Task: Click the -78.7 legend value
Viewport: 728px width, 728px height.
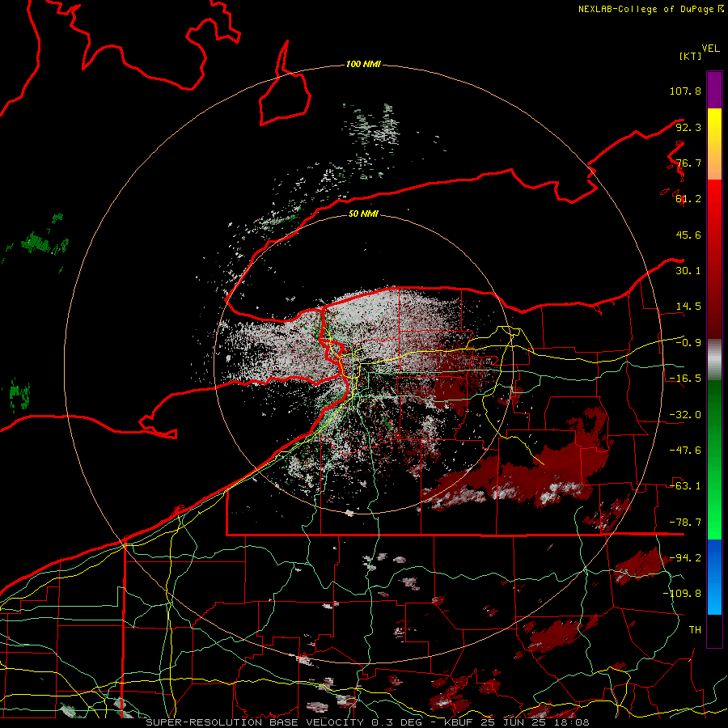Action: pos(685,523)
